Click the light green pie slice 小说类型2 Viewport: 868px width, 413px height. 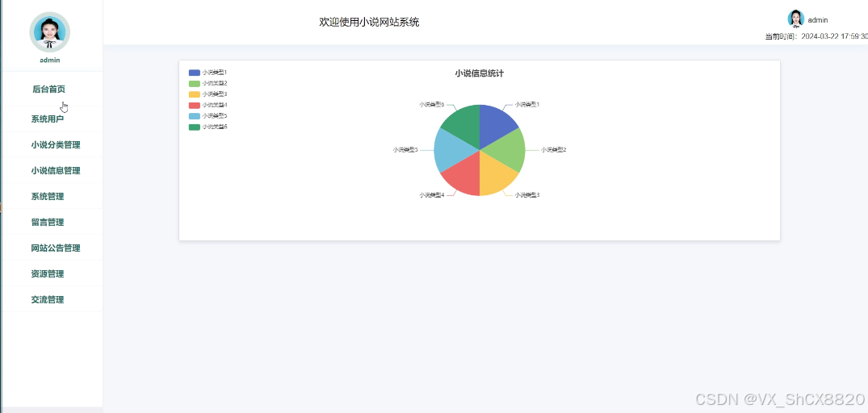pyautogui.click(x=506, y=149)
